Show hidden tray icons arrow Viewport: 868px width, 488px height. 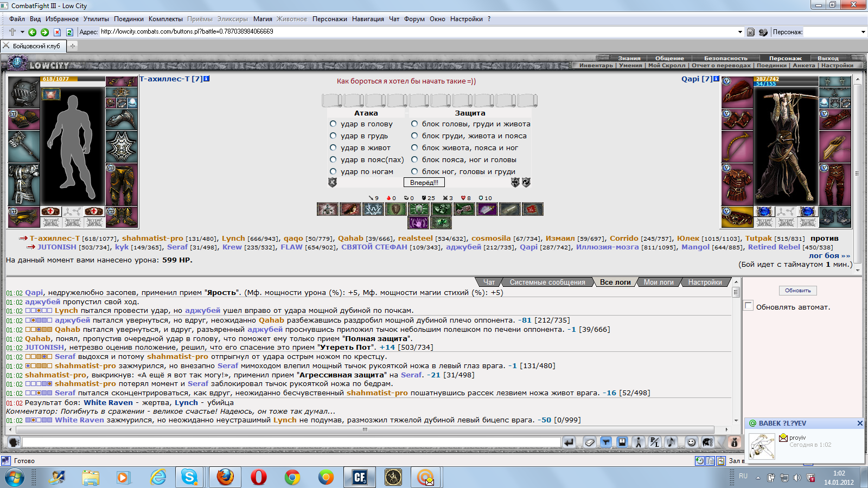point(758,478)
